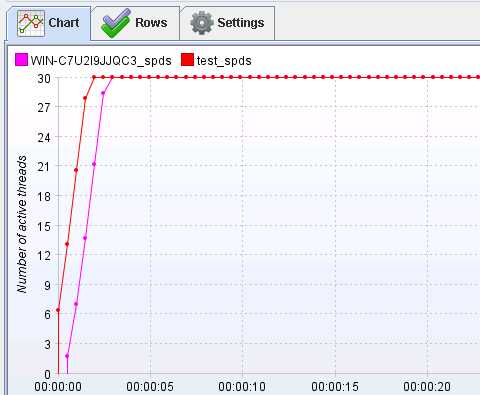Click the Y-axis value 0

(x=48, y=374)
